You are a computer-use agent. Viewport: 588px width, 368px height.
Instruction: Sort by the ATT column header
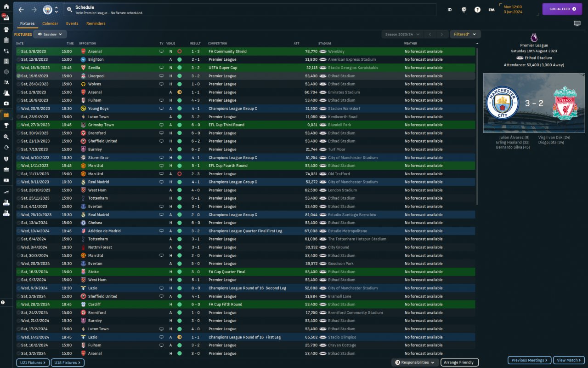tap(297, 43)
